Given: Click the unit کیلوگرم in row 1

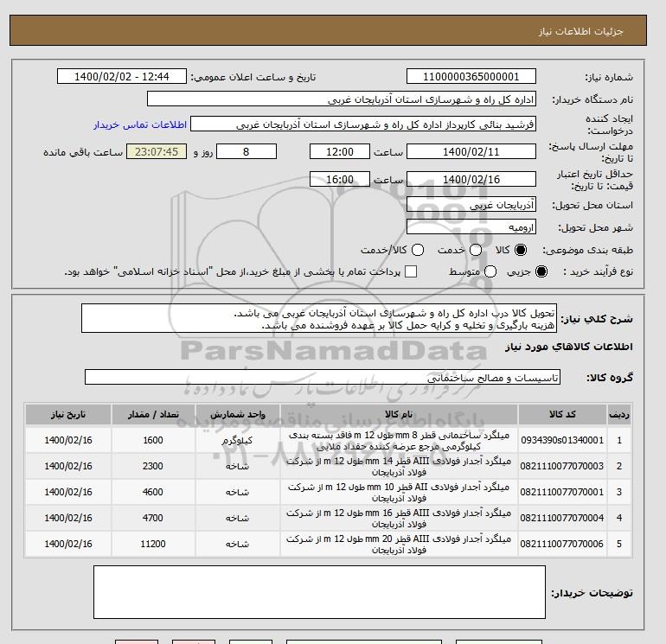Looking at the screenshot, I should click(x=237, y=441).
